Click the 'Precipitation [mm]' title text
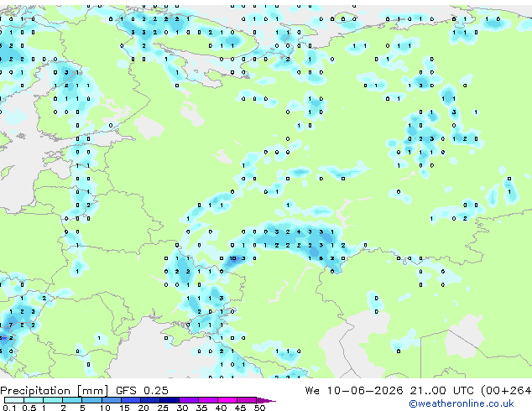The width and height of the screenshot is (532, 411). 54,391
